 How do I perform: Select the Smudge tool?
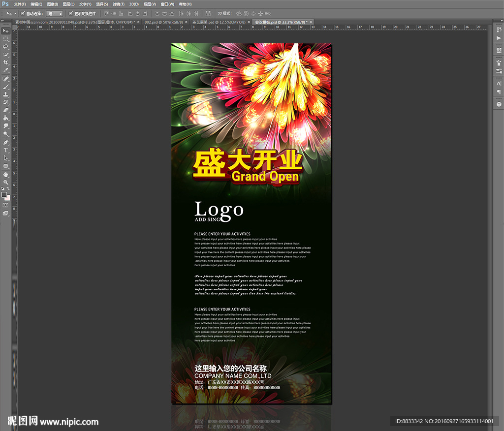pos(6,126)
